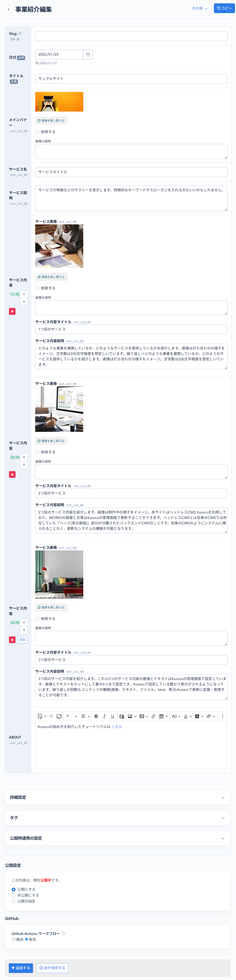This screenshot has width=236, height=980.
Task: Move service item 2/5 up
Action: (24, 457)
